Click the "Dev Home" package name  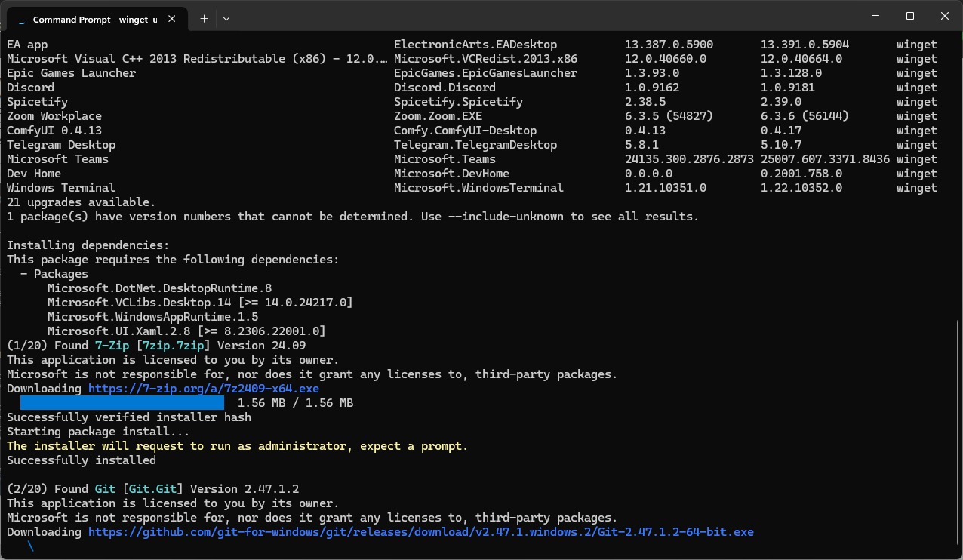tap(34, 174)
